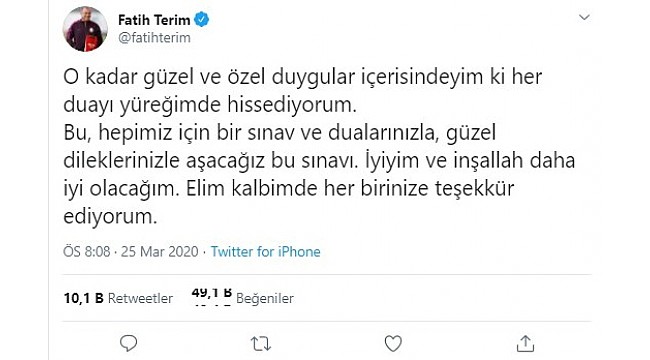The width and height of the screenshot is (650, 360).
Task: Like the tweet with the heart icon
Action: pyautogui.click(x=393, y=343)
